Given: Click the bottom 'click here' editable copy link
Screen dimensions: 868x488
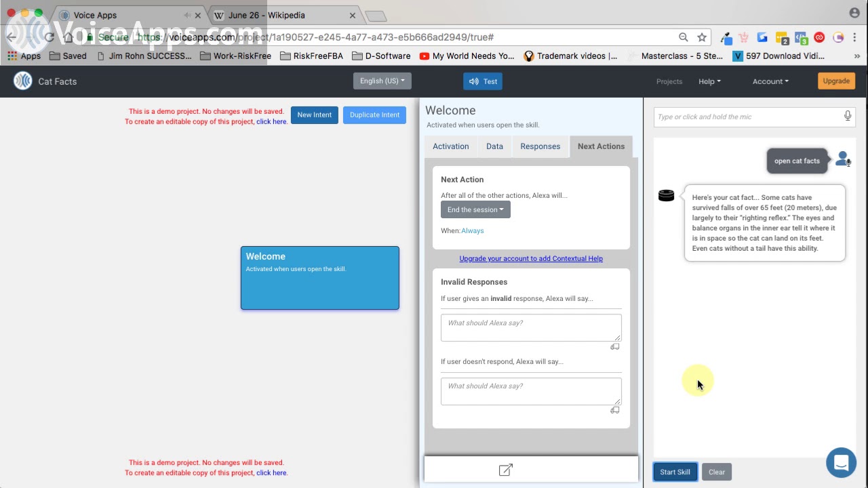Looking at the screenshot, I should [x=271, y=473].
